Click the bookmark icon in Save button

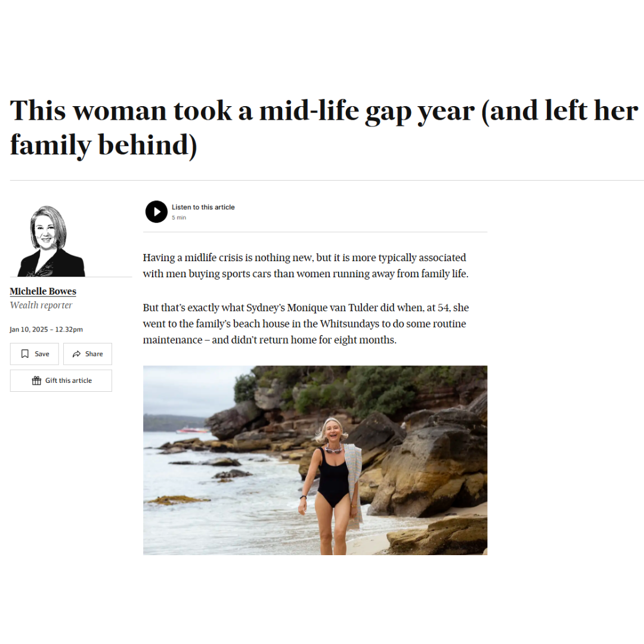(25, 354)
